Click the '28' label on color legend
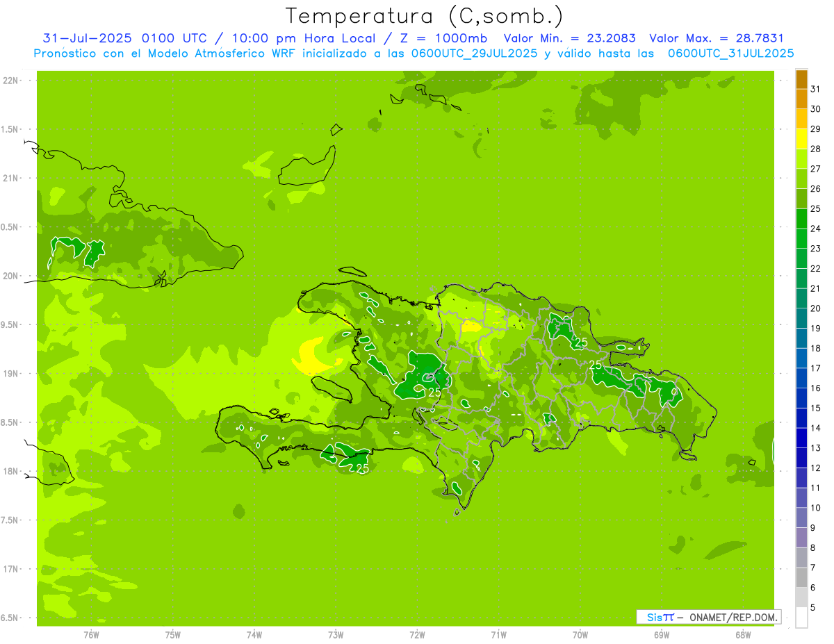 coord(816,149)
